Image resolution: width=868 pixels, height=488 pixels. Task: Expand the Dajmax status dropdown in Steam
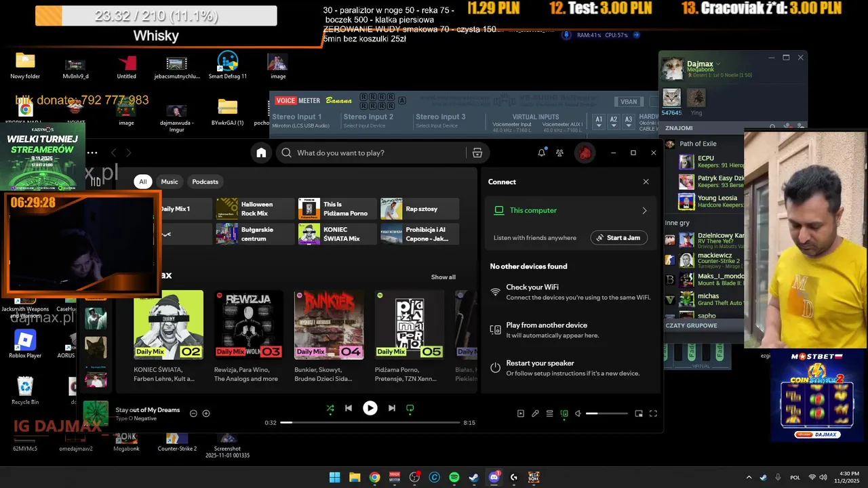[719, 64]
